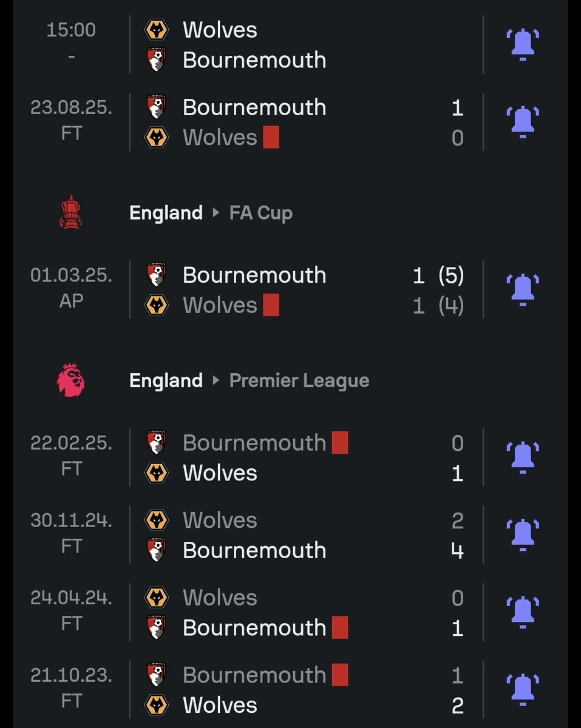Click Bournemouth crest in upcoming 15:00 fixture

pyautogui.click(x=157, y=60)
